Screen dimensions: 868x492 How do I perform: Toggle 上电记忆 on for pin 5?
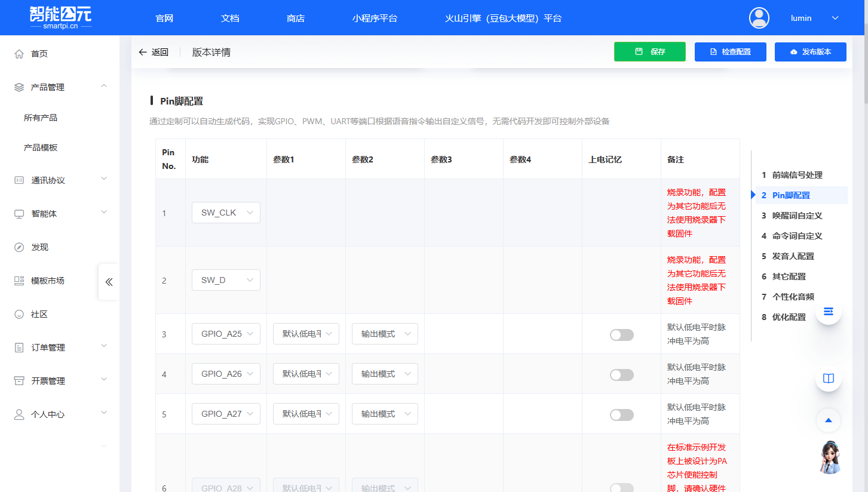pyautogui.click(x=621, y=414)
